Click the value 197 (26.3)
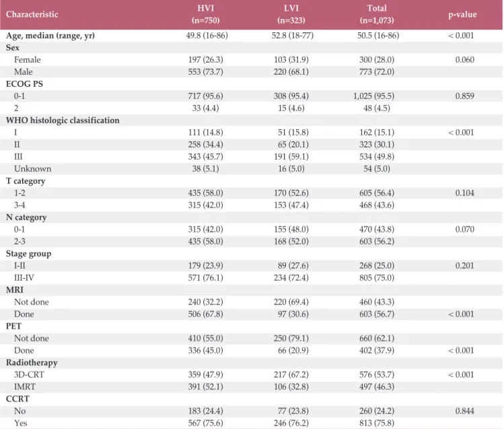Image resolution: width=504 pixels, height=429 pixels. pos(206,60)
